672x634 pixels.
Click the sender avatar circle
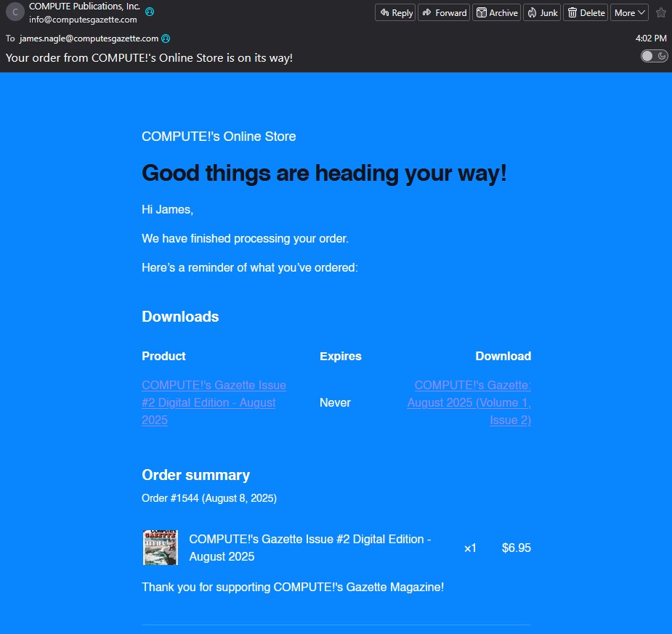tap(15, 12)
